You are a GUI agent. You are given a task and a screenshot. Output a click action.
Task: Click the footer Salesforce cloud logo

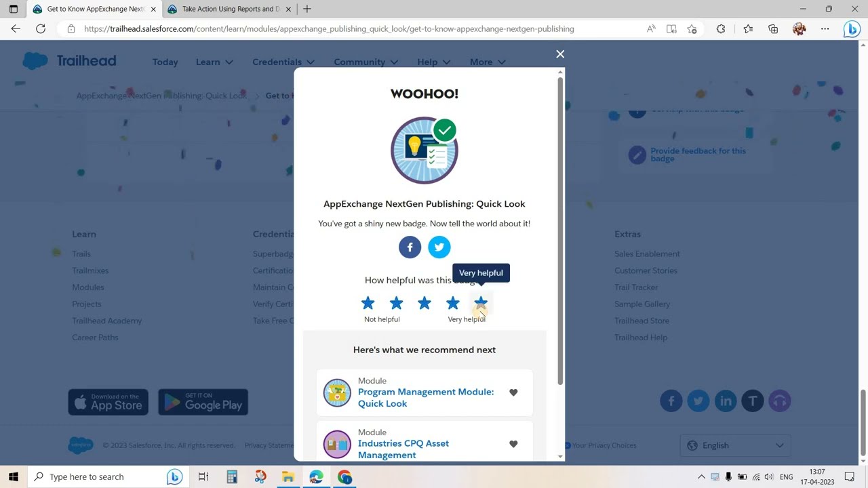click(81, 445)
